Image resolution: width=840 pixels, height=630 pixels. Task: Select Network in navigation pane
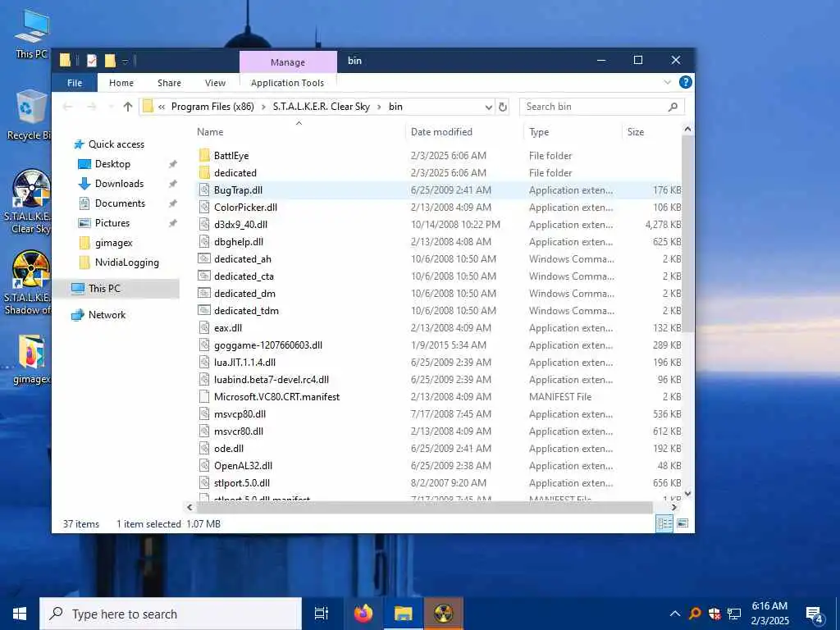coord(107,315)
